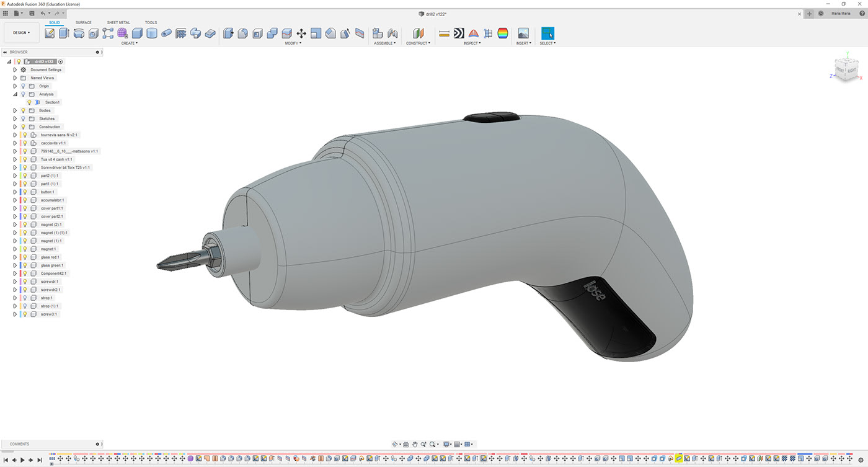
Task: Activate the Pan tool in the navigation bar
Action: click(x=415, y=444)
